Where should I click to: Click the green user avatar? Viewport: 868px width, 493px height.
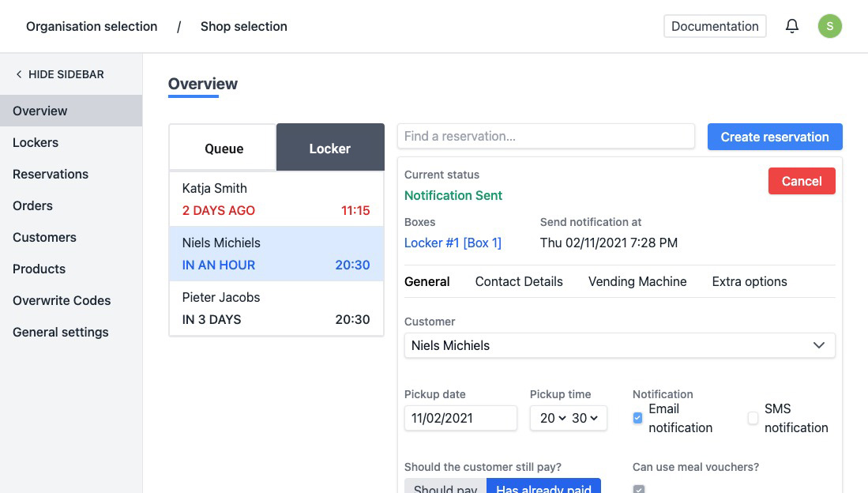[x=829, y=26]
